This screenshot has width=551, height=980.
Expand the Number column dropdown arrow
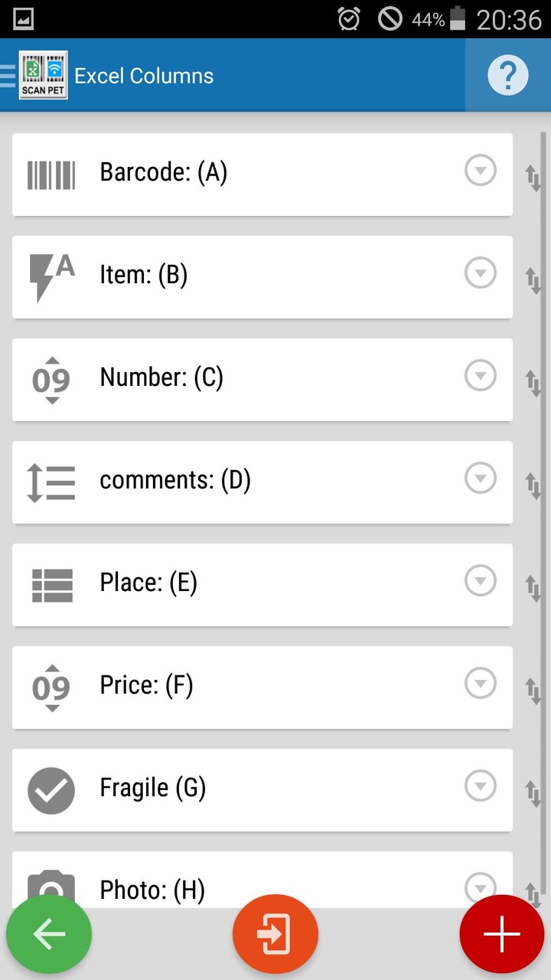click(481, 376)
